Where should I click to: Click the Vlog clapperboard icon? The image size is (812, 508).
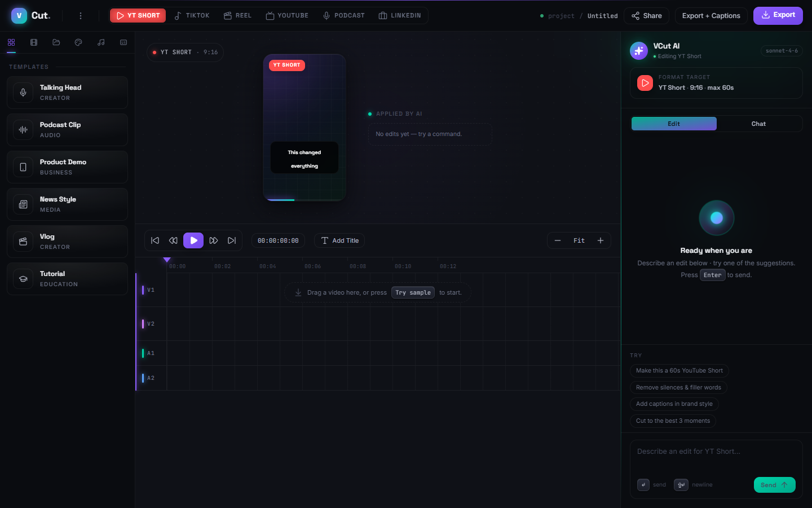tap(23, 242)
